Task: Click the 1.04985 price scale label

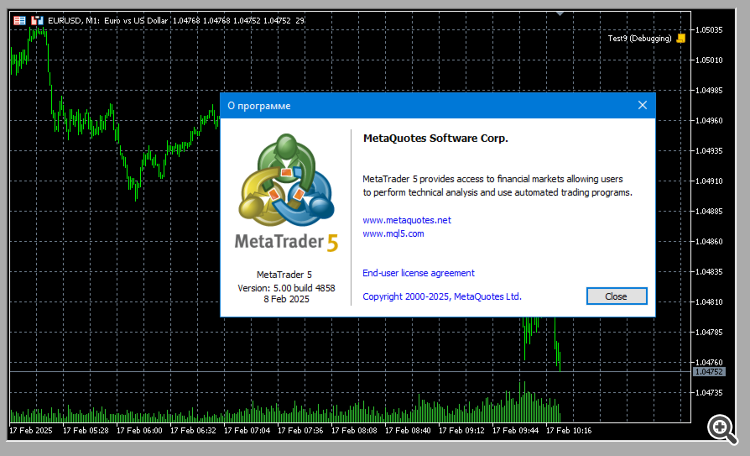Action: (x=709, y=90)
